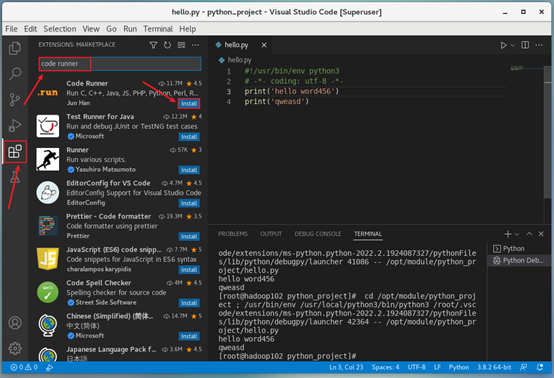Change language mode Python
The height and width of the screenshot is (378, 554).
(459, 367)
